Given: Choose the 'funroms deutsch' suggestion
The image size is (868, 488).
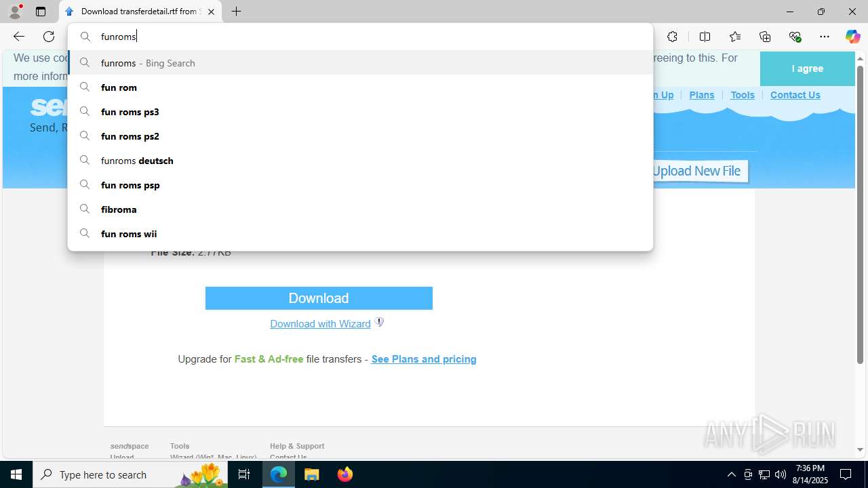Looking at the screenshot, I should tap(360, 161).
